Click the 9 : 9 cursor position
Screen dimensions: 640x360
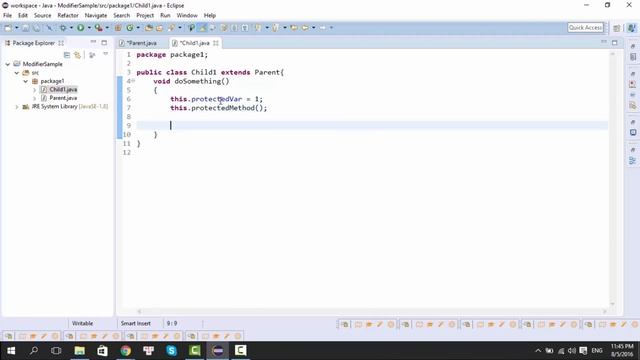172,323
